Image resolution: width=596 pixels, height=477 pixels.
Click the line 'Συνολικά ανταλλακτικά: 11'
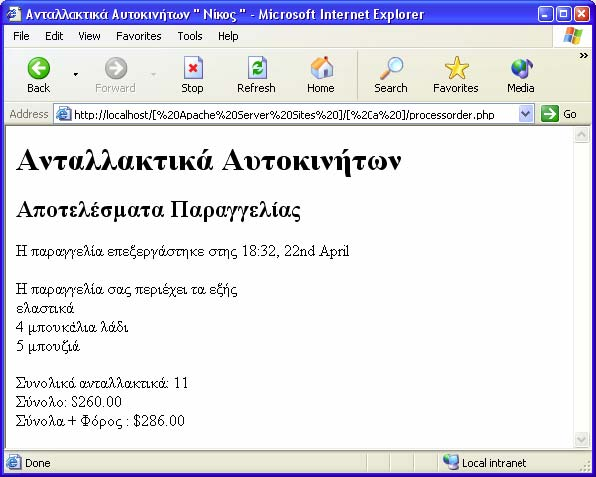pyautogui.click(x=102, y=383)
